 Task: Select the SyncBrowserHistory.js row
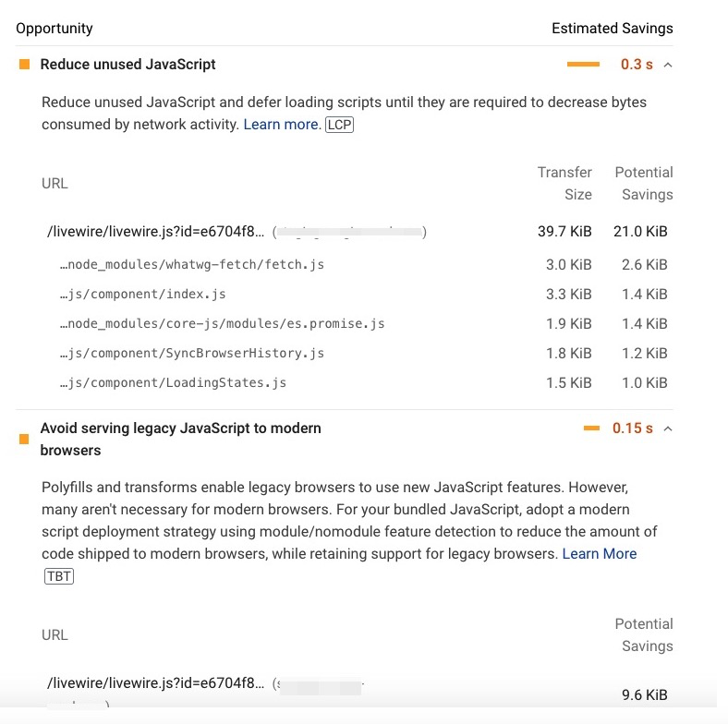pyautogui.click(x=363, y=354)
